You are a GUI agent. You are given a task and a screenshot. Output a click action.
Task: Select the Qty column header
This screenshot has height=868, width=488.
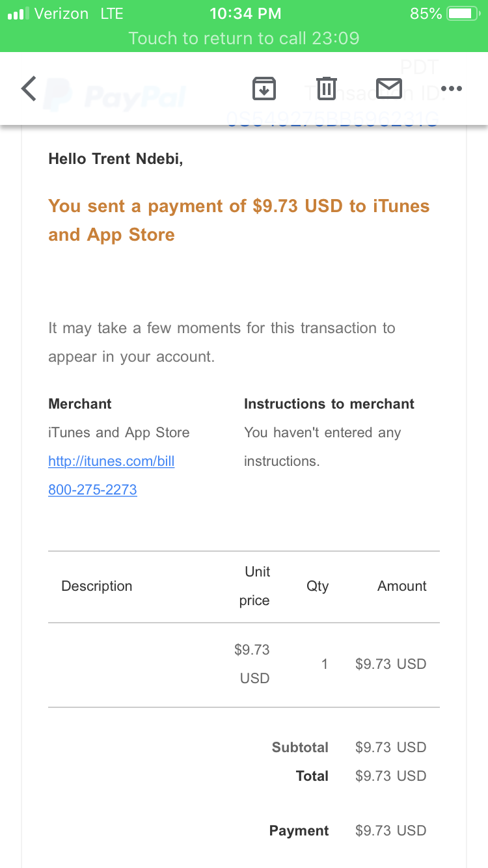[318, 586]
